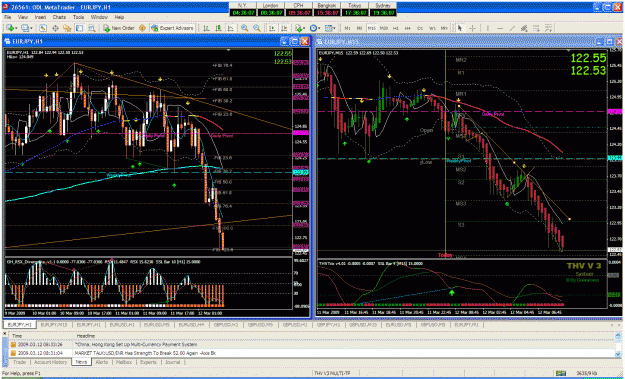Open the Account History terminal tab

tap(50, 362)
